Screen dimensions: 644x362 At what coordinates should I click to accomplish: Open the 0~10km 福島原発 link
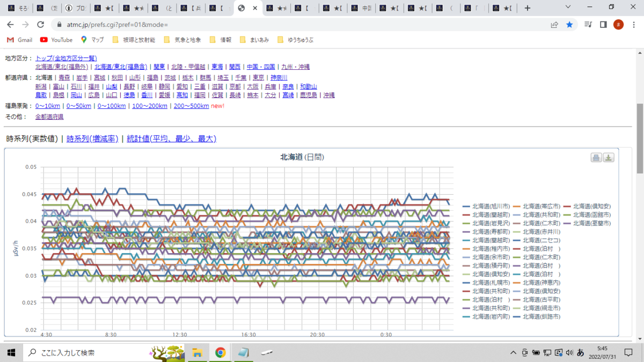pyautogui.click(x=48, y=106)
